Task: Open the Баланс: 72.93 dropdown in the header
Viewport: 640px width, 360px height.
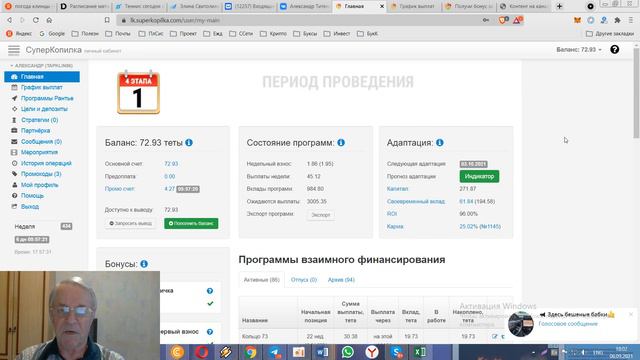Action: [x=579, y=49]
